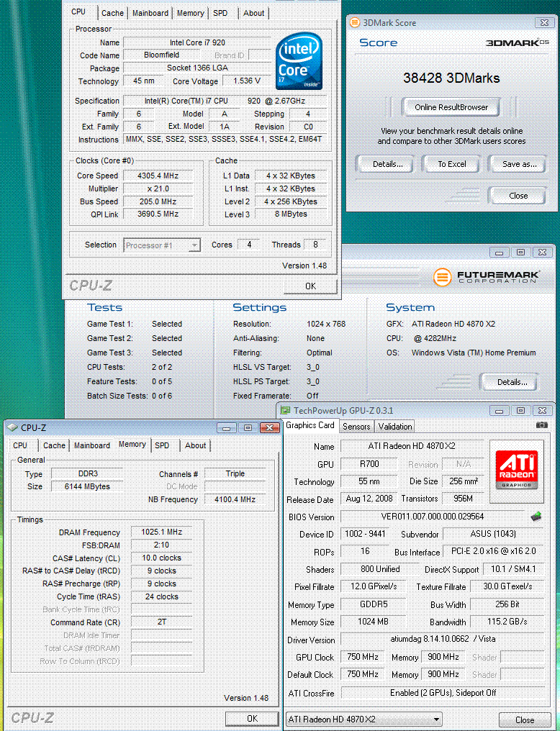Click the Core Speed value 4305.4 MHz

click(x=158, y=176)
